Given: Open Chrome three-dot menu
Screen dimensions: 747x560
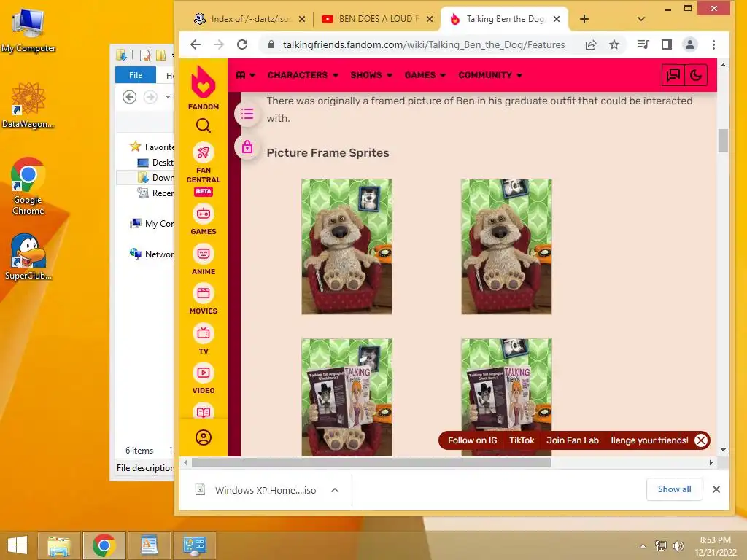Looking at the screenshot, I should (x=713, y=44).
